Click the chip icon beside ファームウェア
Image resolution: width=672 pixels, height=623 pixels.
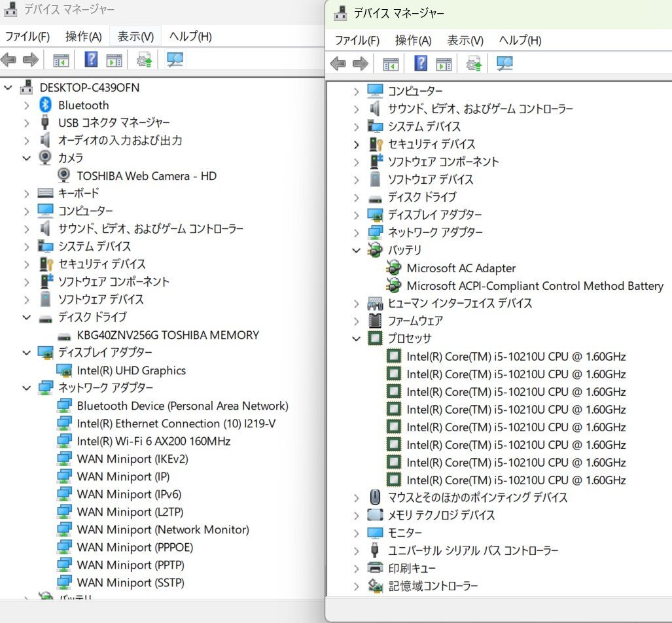coord(375,321)
